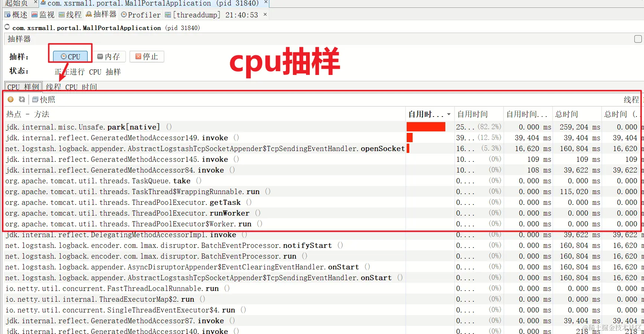Select the GeneratedMethodAccessor84.invoke row
The height and width of the screenshot is (334, 644).
tap(323, 170)
